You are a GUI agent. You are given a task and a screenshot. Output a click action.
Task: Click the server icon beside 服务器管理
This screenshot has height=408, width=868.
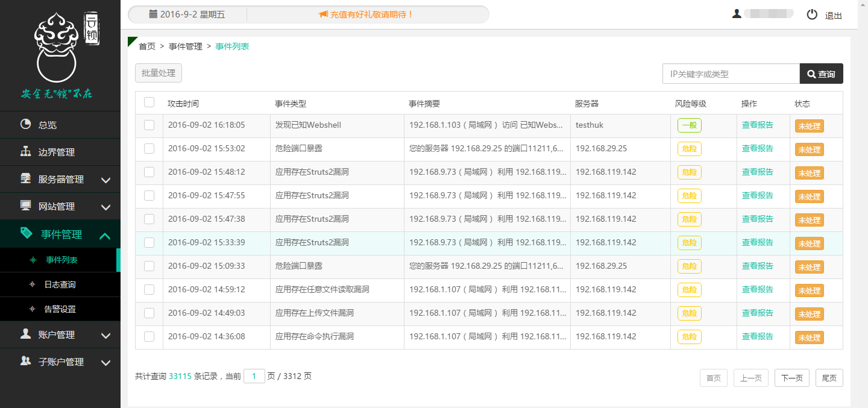(25, 179)
